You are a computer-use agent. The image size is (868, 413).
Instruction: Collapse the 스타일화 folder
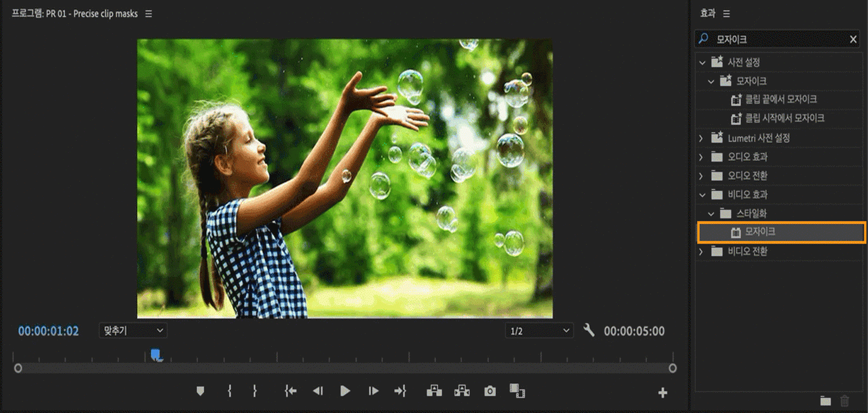[x=711, y=214]
